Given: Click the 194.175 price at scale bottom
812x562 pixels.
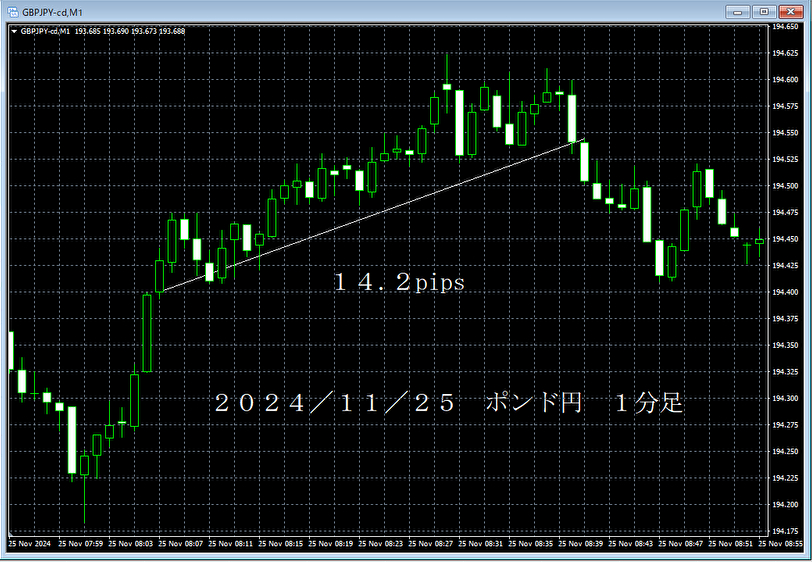Looking at the screenshot, I should 785,531.
